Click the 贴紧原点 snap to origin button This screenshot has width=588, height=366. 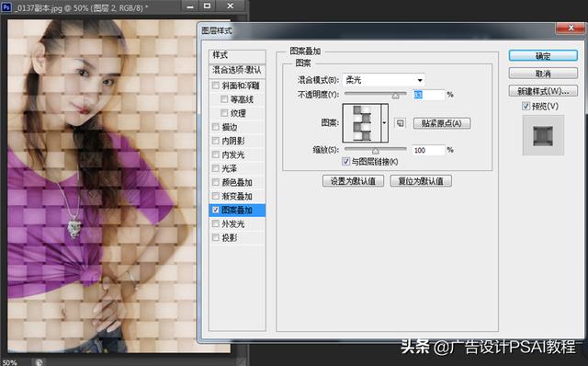(442, 123)
